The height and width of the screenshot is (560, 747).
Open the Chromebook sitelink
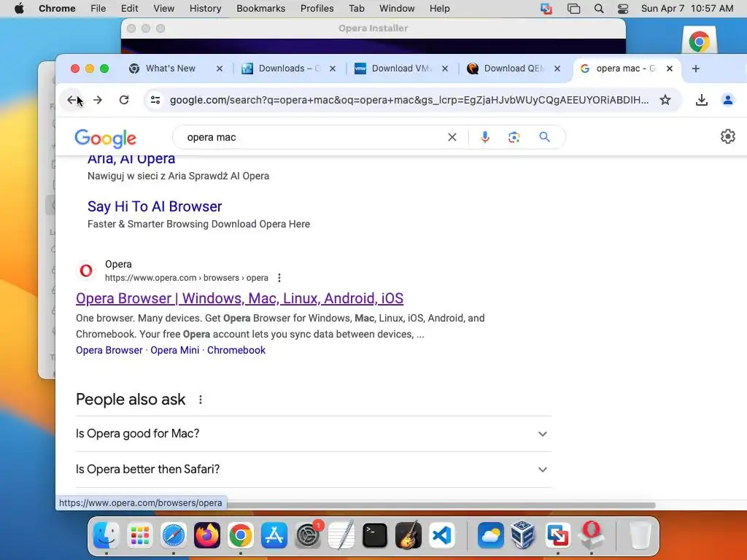236,351
